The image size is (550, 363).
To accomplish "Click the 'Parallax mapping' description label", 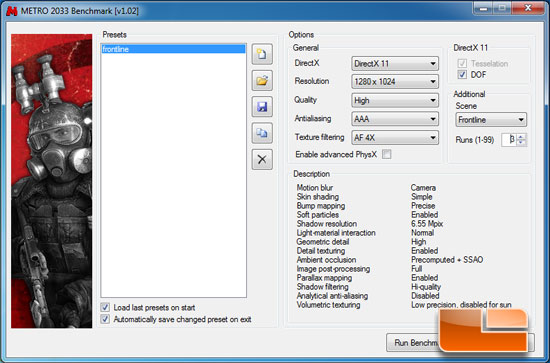I will tap(324, 278).
